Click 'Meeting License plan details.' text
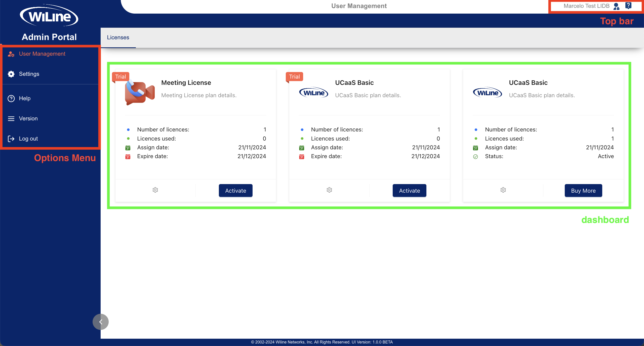This screenshot has height=346, width=644. coord(199,95)
